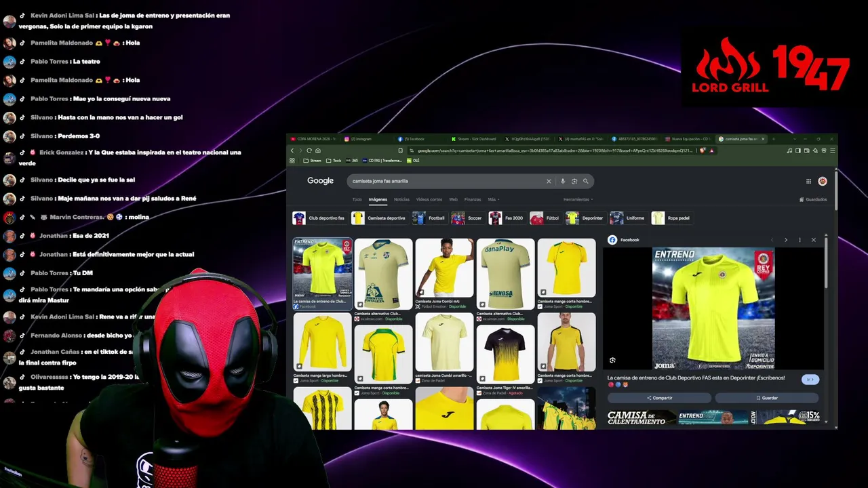Open the Camiseta Joma Tiger IV amarilla thumbnail
This screenshot has width=868, height=488.
click(x=505, y=355)
